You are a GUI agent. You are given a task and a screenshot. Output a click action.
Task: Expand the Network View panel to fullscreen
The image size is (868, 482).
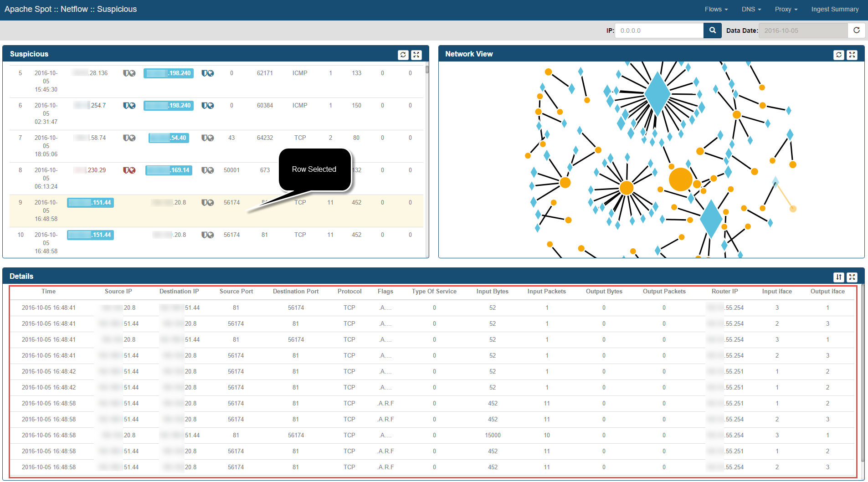852,55
